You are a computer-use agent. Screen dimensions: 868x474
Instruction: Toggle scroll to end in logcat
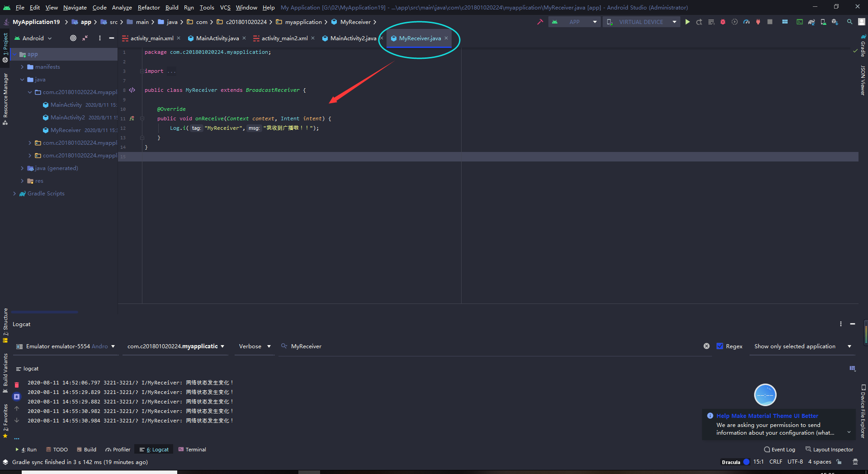[x=17, y=397]
